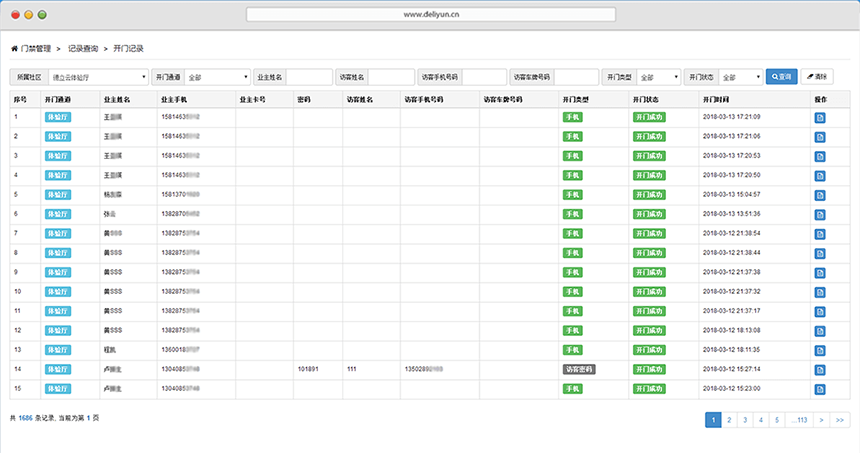This screenshot has width=860, height=453.
Task: Open detail icon for row 2
Action: (820, 137)
